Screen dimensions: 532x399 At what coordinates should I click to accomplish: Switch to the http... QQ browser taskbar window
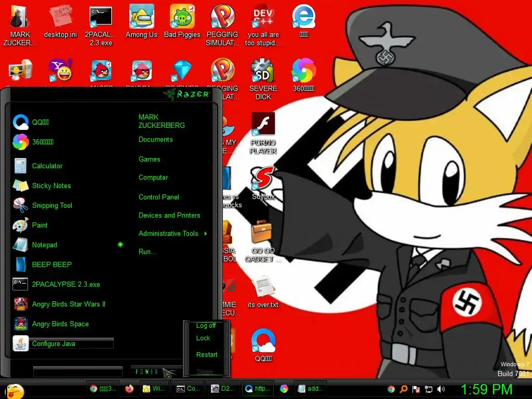pyautogui.click(x=258, y=389)
